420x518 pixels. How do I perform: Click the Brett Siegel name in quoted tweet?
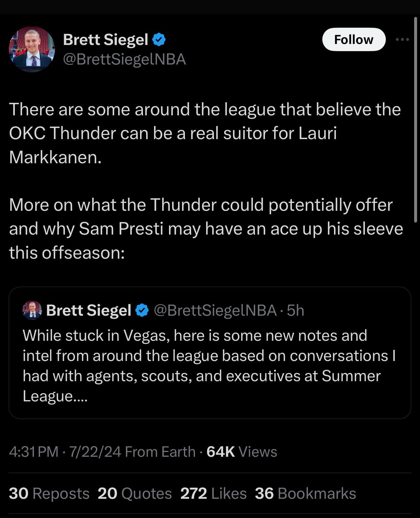[89, 310]
